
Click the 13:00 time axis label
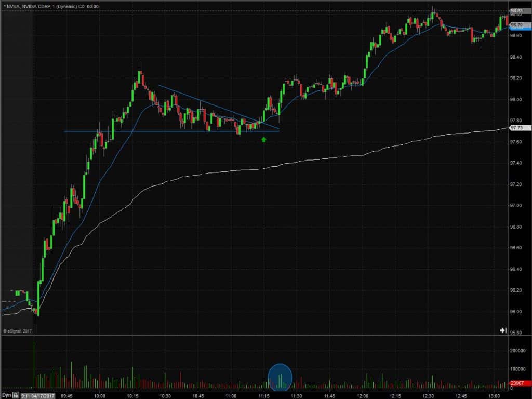click(x=494, y=396)
